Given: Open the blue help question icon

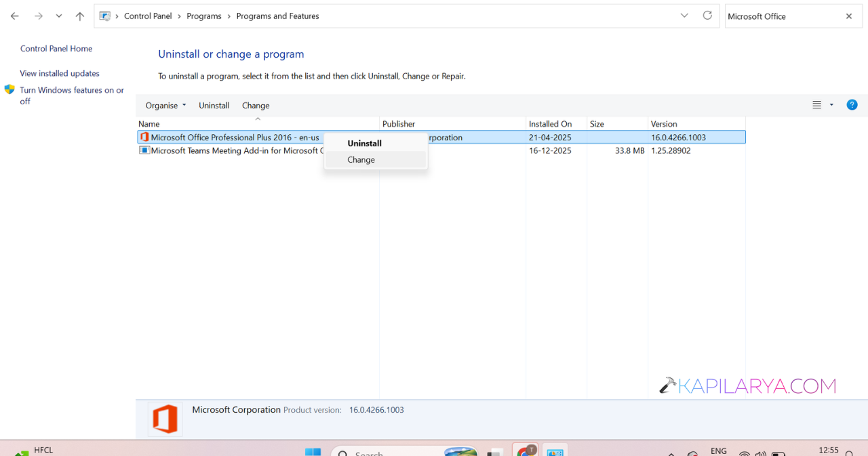Looking at the screenshot, I should click(x=852, y=105).
